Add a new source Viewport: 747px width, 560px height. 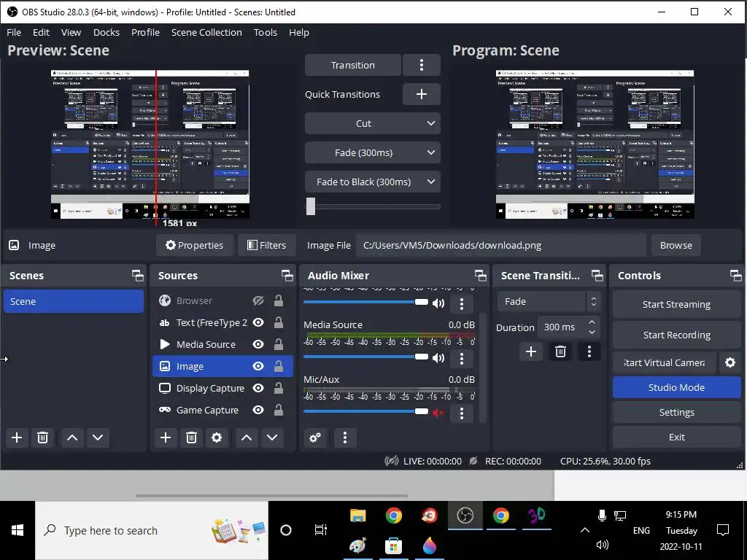click(x=166, y=437)
